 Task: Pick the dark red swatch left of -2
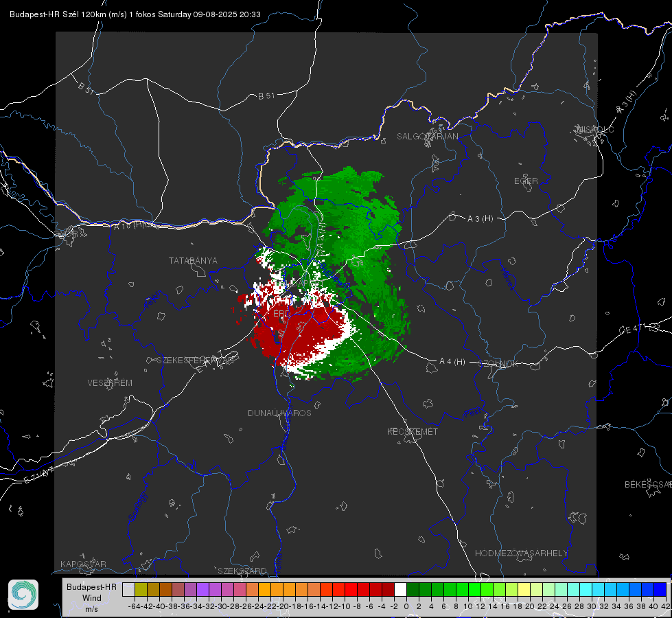tap(388, 590)
